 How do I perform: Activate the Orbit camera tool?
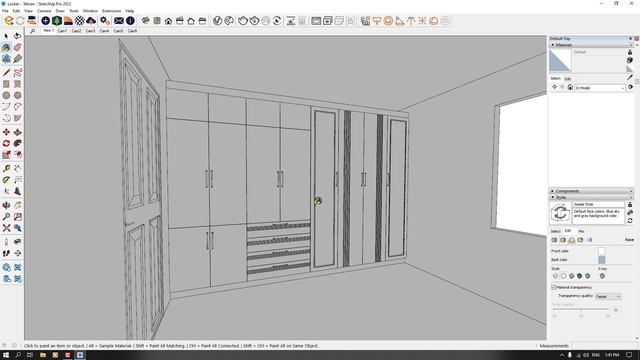click(x=6, y=205)
